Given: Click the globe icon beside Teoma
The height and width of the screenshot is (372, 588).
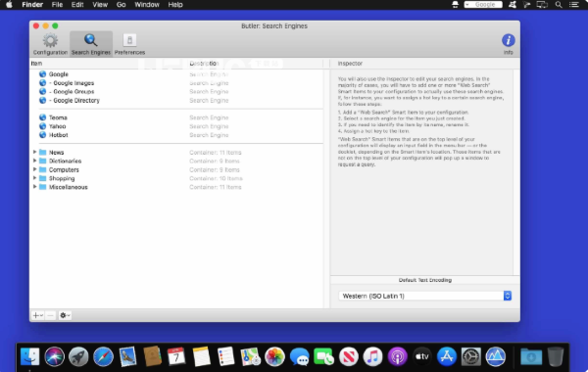Looking at the screenshot, I should tap(43, 117).
